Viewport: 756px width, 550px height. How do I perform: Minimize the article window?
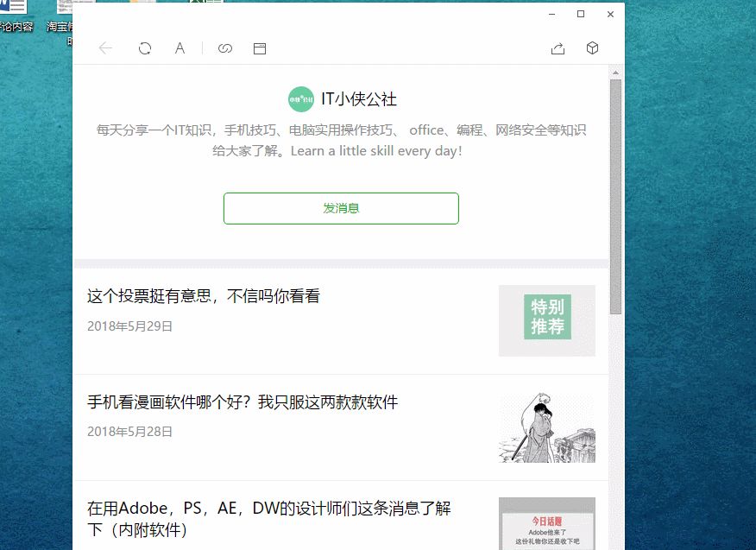(x=552, y=14)
